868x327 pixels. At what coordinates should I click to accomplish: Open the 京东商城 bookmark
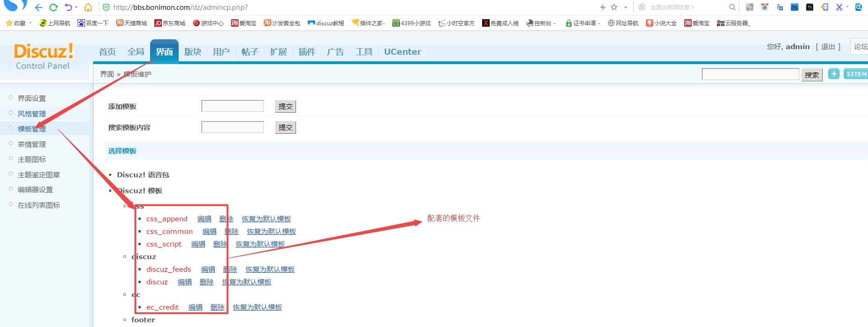click(x=170, y=23)
